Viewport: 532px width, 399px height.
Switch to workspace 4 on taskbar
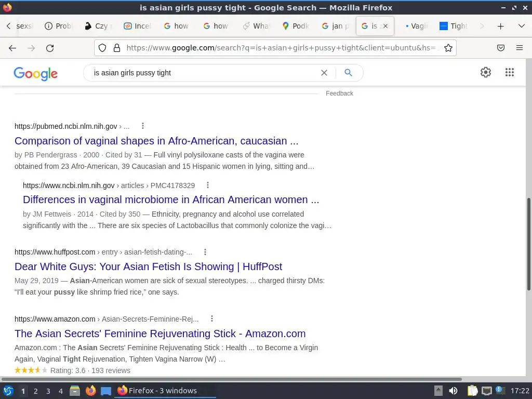[61, 391]
